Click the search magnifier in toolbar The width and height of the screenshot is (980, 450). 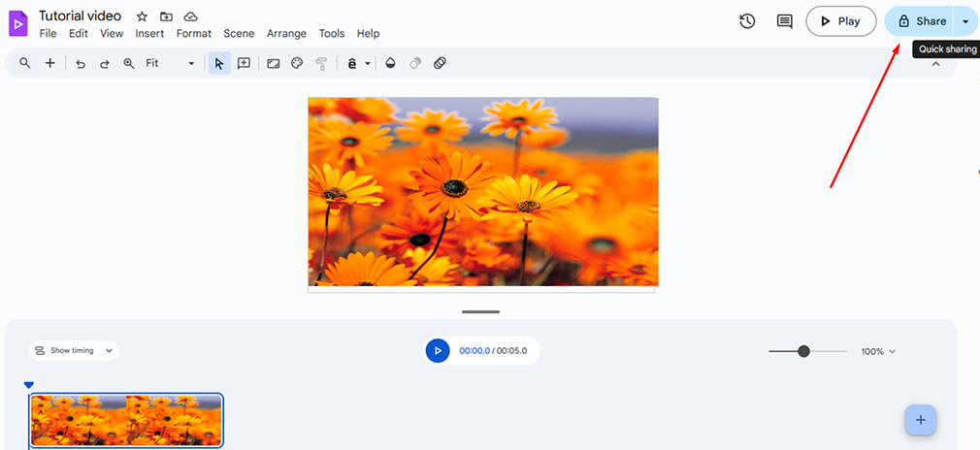pyautogui.click(x=25, y=64)
